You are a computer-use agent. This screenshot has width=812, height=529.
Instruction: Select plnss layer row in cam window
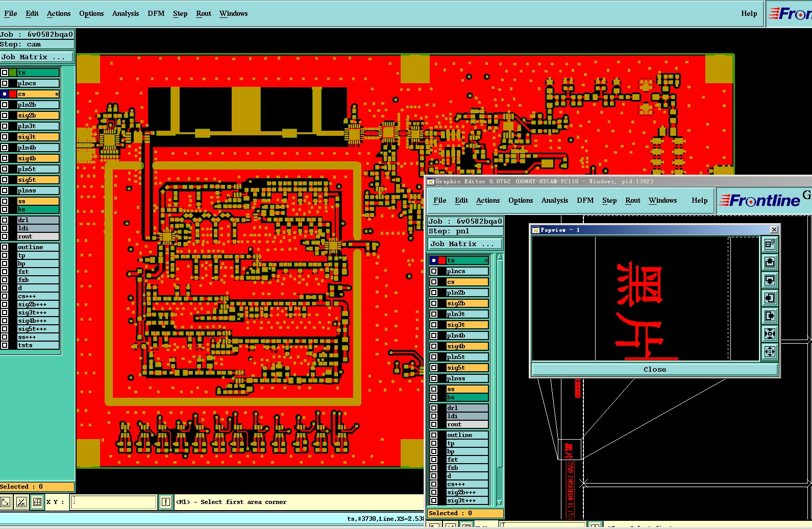point(38,190)
